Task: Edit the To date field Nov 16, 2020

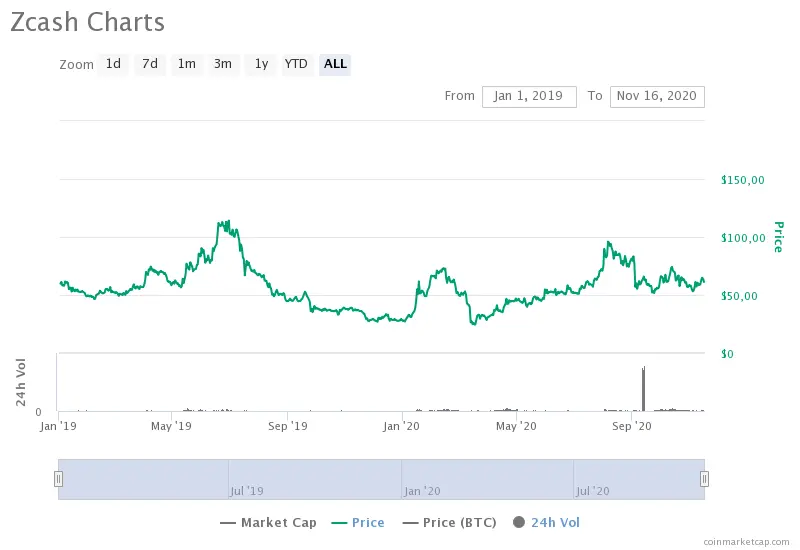Action: [x=657, y=96]
